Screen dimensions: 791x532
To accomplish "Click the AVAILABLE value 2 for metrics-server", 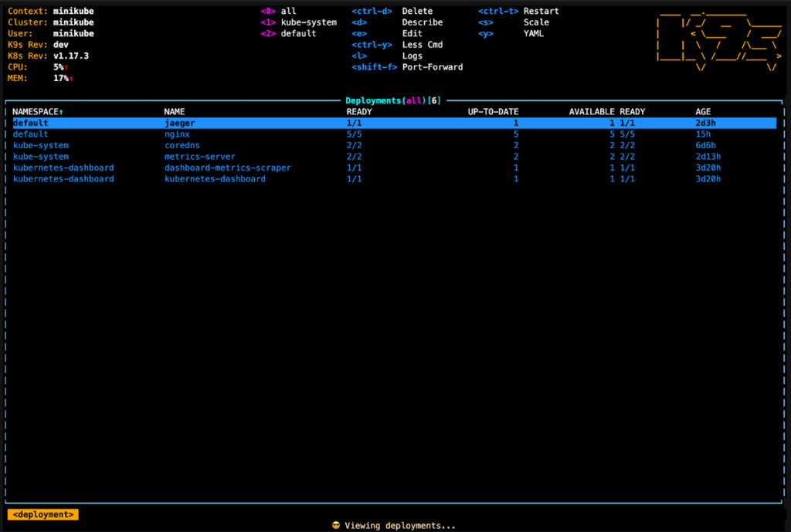I will tap(612, 156).
